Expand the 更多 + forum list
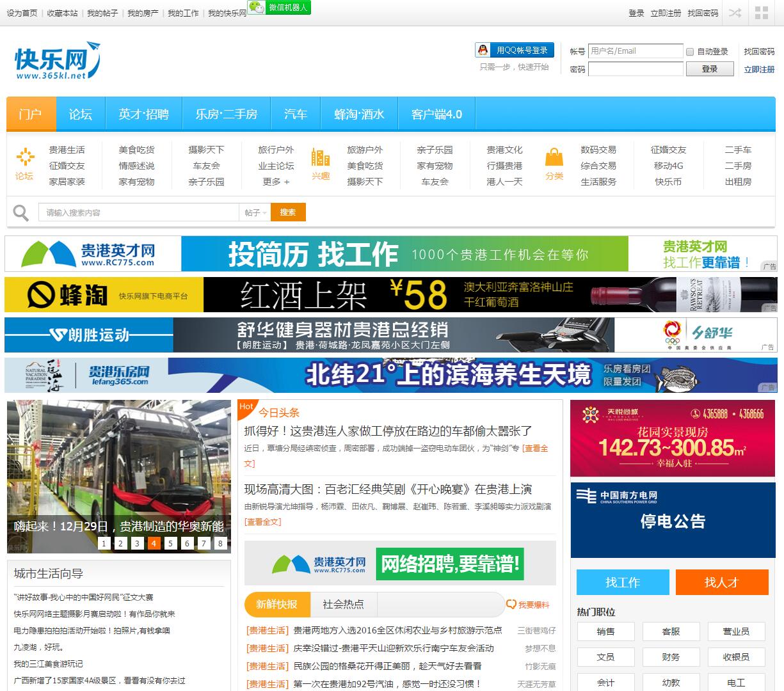 pos(276,182)
